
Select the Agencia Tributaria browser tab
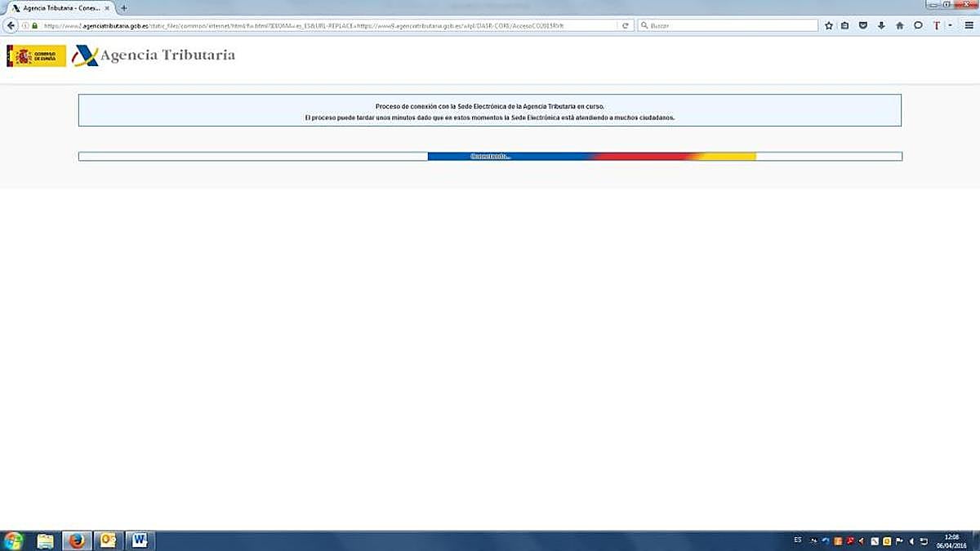pos(57,8)
